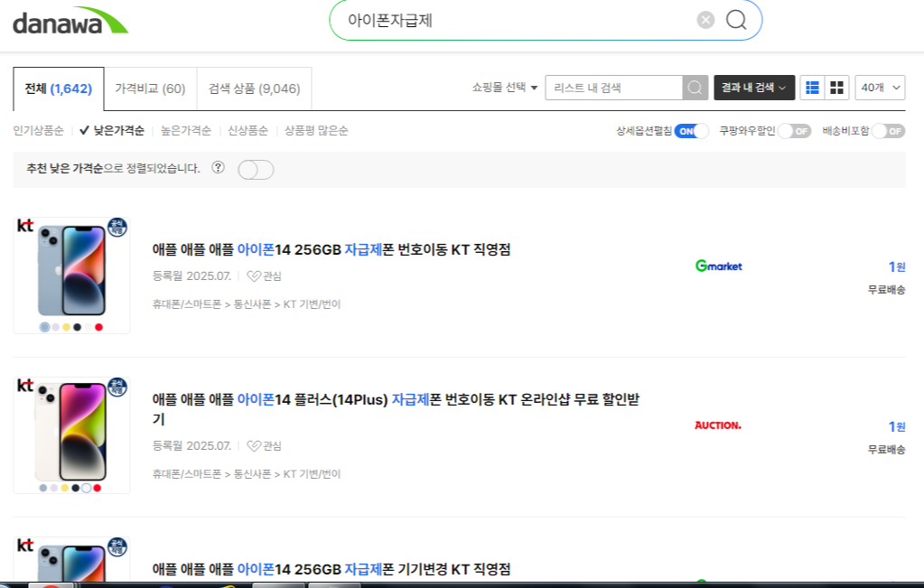Click the AUCTION logo
This screenshot has height=588, width=924.
pyautogui.click(x=718, y=425)
